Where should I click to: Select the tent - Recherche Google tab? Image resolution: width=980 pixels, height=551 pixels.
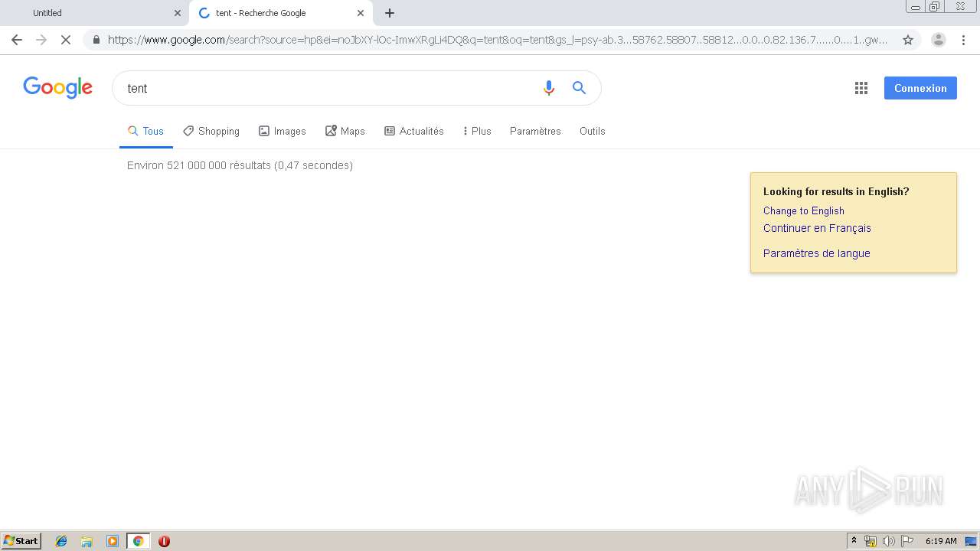280,13
